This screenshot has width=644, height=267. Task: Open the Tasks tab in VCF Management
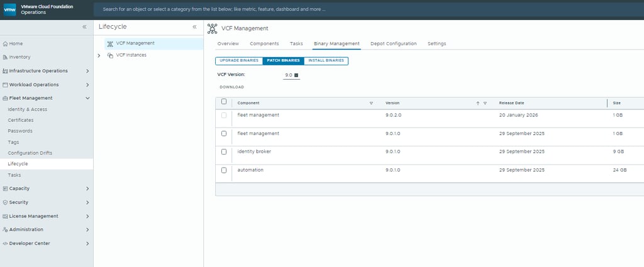[296, 43]
